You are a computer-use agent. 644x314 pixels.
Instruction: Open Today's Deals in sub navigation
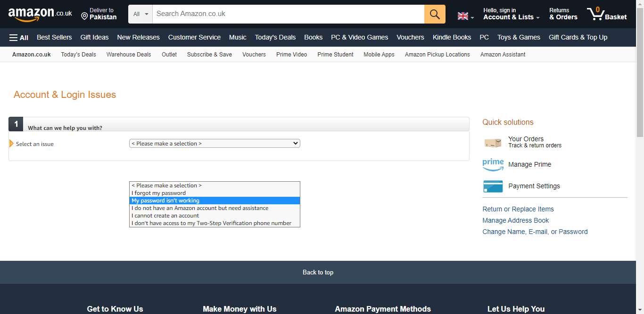78,55
